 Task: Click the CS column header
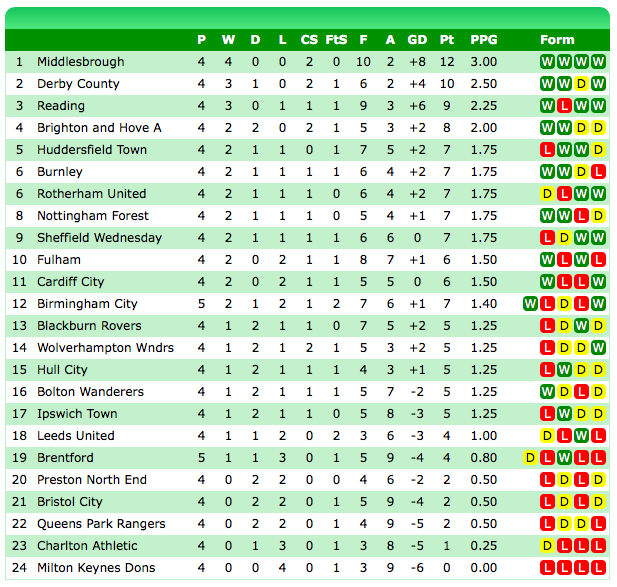coord(309,40)
